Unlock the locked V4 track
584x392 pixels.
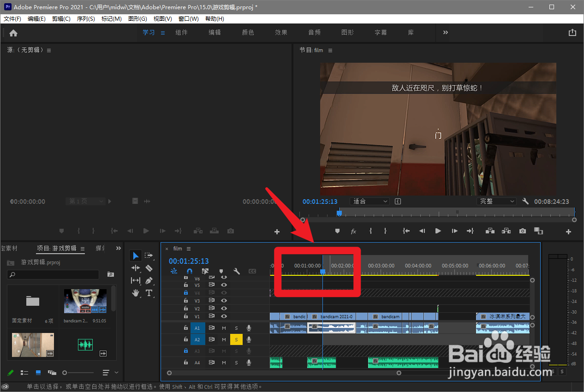pos(186,293)
